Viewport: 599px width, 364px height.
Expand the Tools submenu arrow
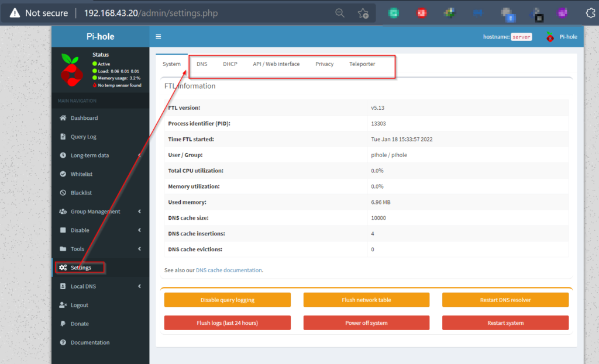(x=139, y=249)
